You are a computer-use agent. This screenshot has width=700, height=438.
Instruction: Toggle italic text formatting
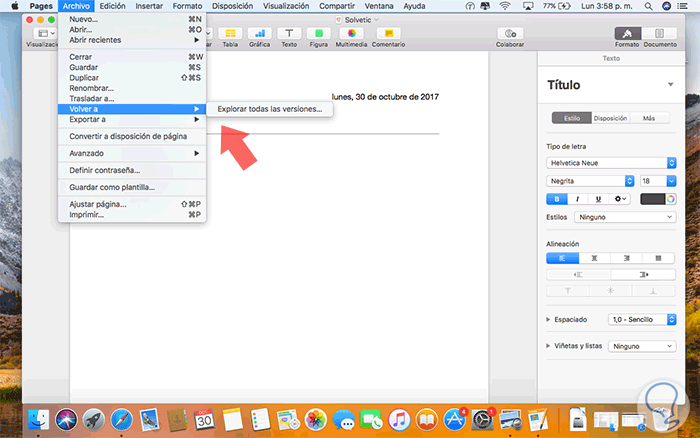578,199
